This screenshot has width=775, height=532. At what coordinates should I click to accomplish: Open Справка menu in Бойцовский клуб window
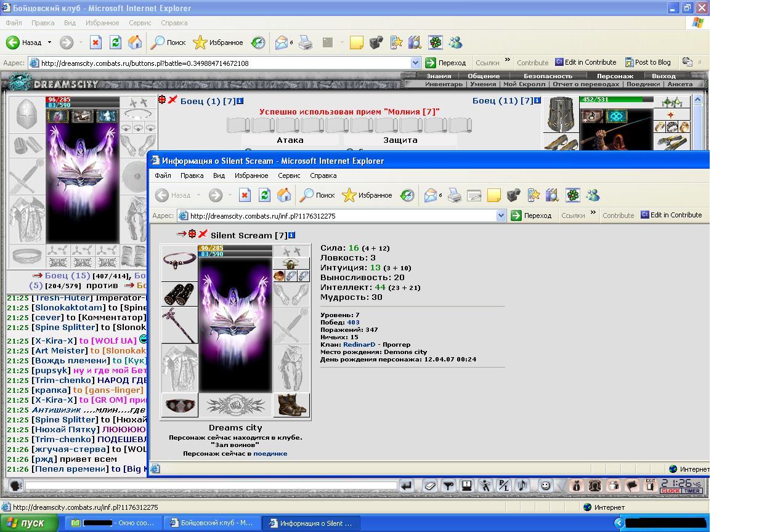pyautogui.click(x=174, y=23)
